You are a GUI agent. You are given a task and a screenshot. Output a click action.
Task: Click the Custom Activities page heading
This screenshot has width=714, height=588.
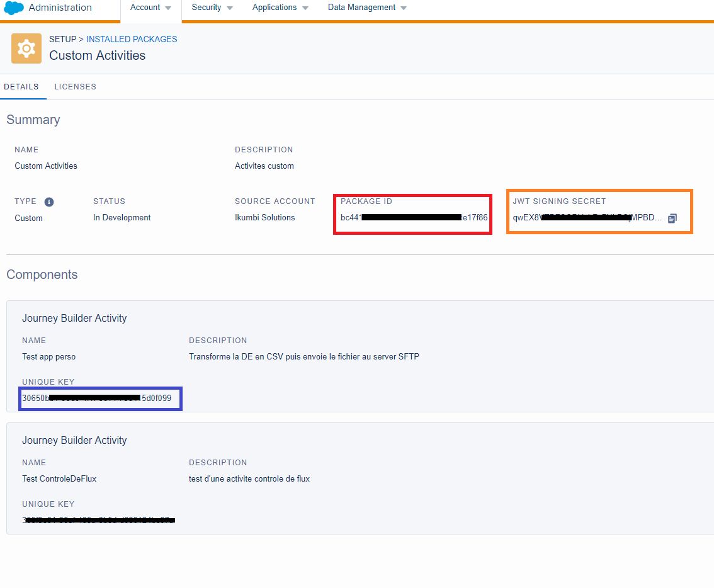(x=98, y=55)
